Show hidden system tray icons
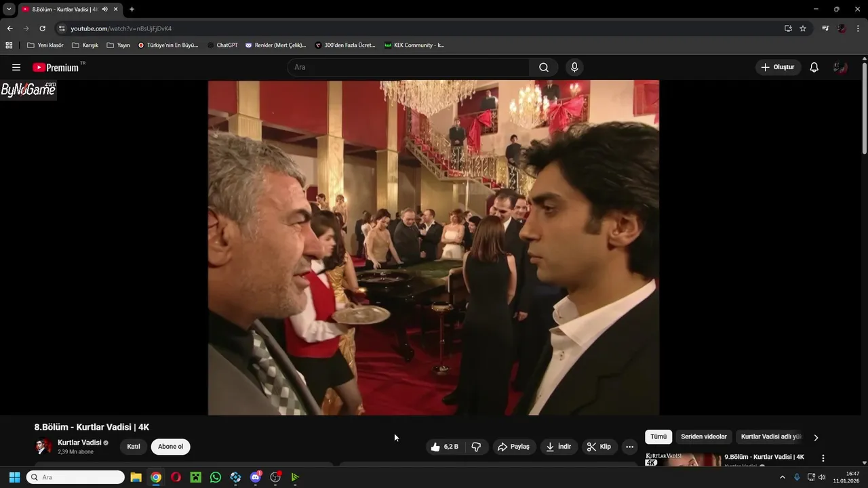This screenshot has width=868, height=488. click(782, 477)
